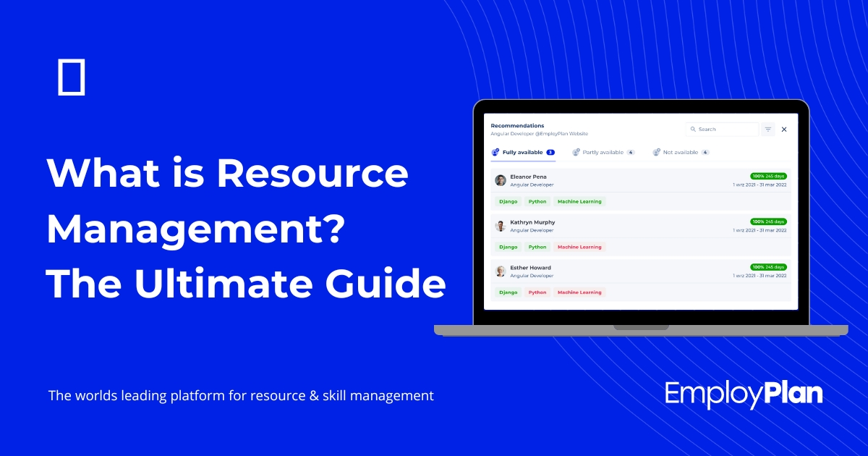The height and width of the screenshot is (456, 868).
Task: Click the Recommendations panel title
Action: tap(517, 126)
